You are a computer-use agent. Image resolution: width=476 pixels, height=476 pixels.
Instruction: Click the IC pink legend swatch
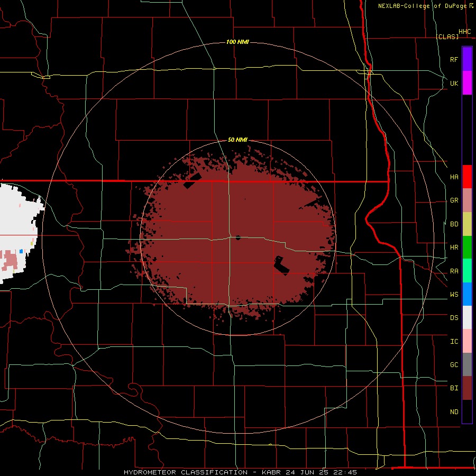coord(467,341)
